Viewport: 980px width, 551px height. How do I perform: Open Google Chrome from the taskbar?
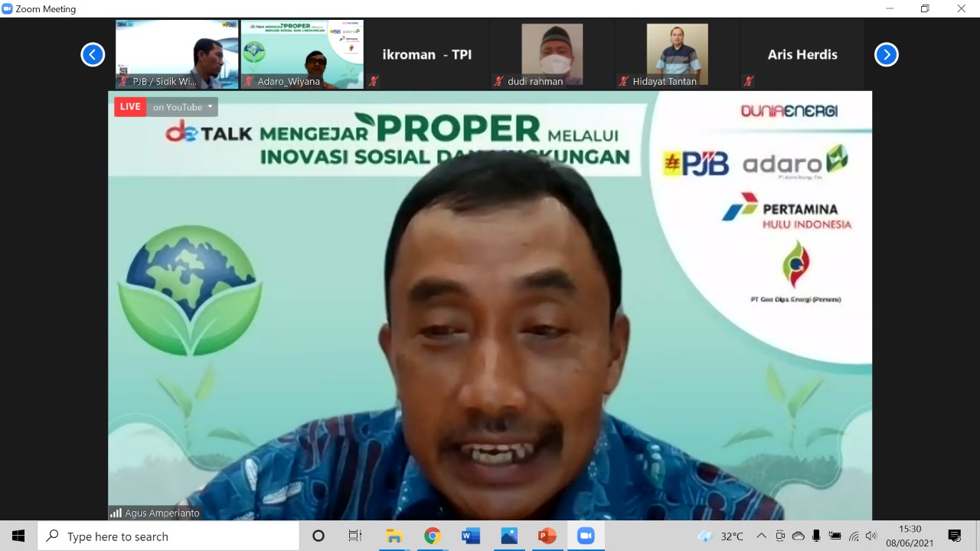[432, 536]
